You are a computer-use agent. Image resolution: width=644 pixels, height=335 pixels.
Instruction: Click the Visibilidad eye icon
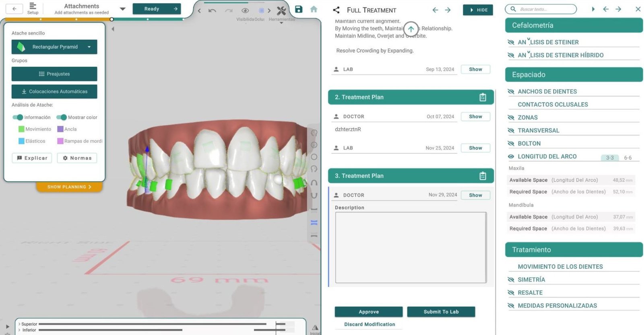coord(245,11)
